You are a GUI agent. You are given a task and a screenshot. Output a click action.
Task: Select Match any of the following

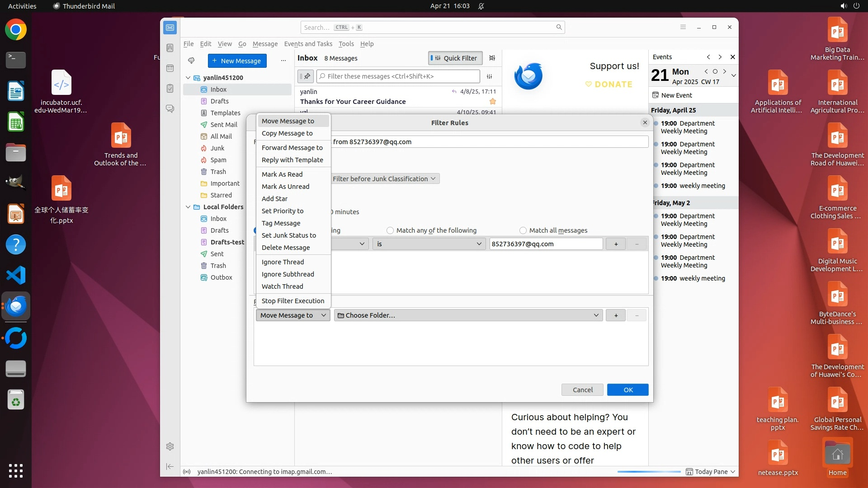[x=390, y=230]
